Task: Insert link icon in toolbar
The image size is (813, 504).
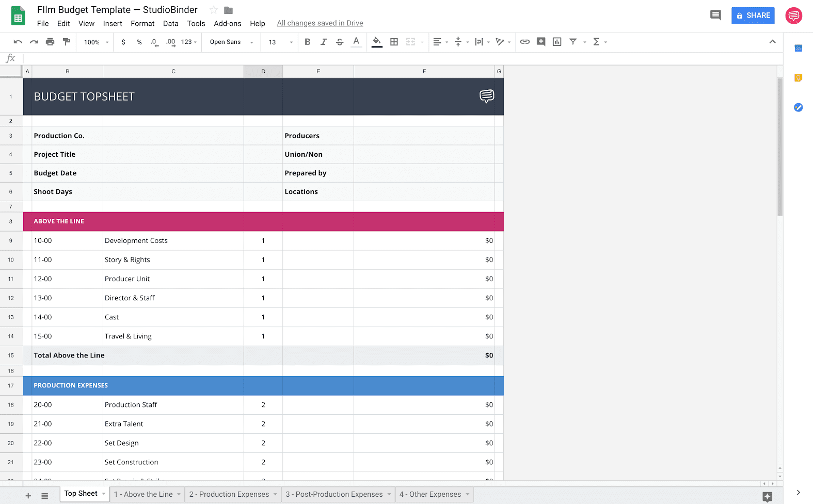Action: point(525,42)
